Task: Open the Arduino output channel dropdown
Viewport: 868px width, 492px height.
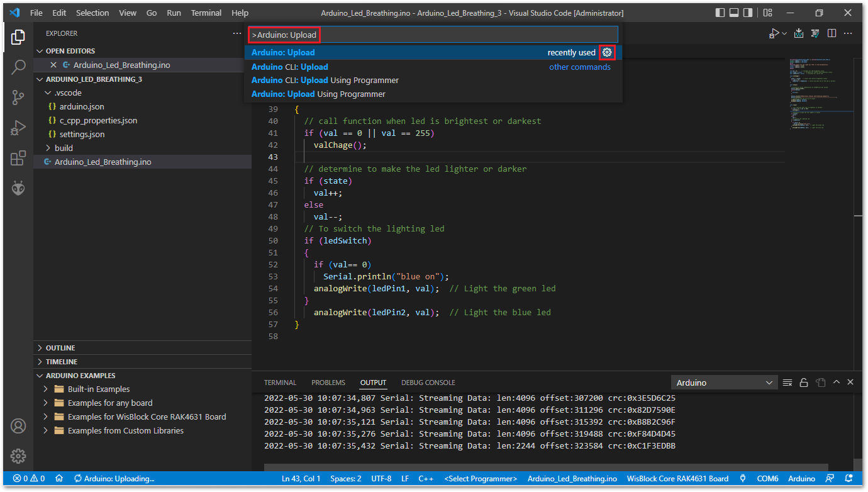Action: 725,383
